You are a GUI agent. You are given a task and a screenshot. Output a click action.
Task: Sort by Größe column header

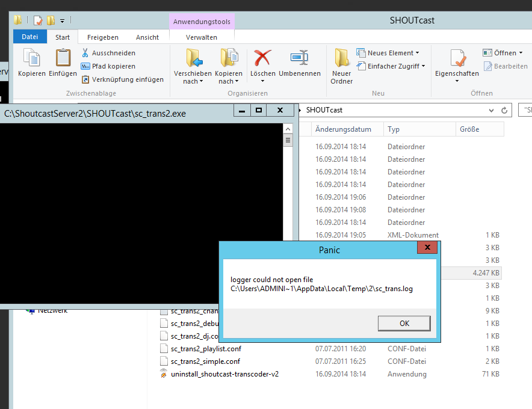click(x=480, y=129)
